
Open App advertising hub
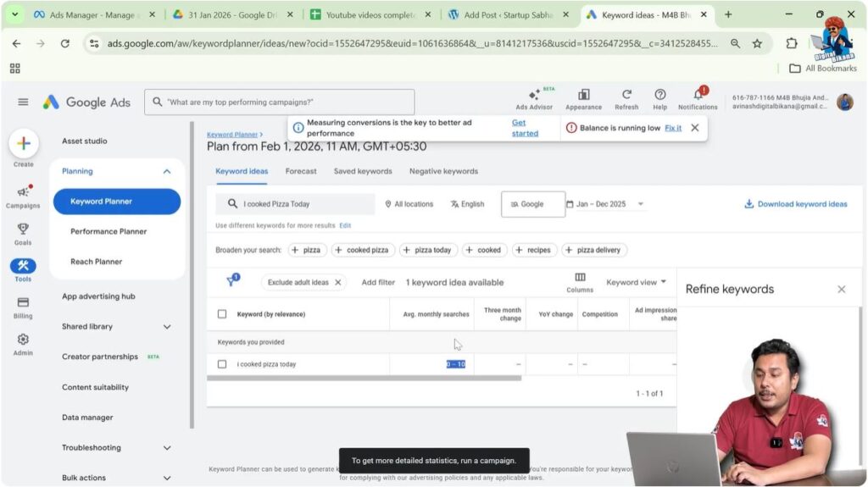[x=98, y=296]
